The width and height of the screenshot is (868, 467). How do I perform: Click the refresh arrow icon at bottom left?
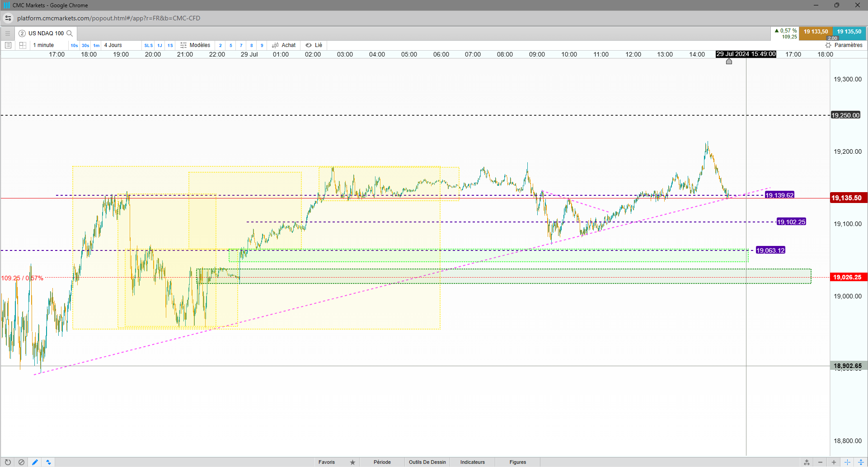tap(8, 462)
